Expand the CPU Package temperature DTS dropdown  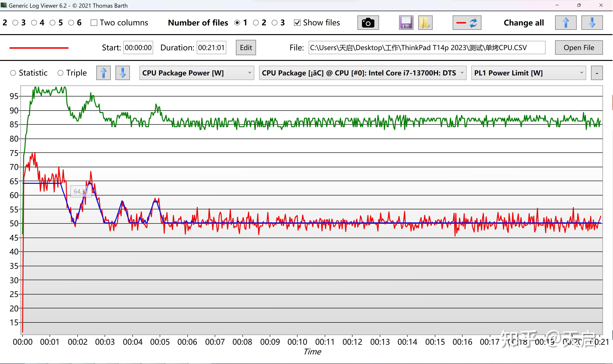tap(362, 73)
